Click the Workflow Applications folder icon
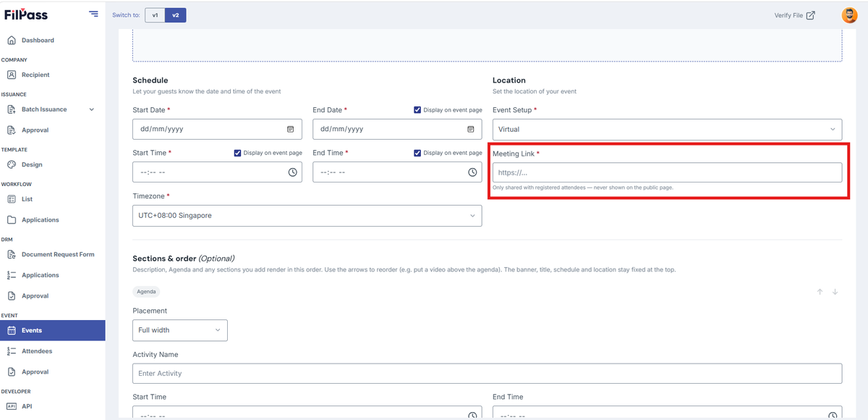 [11, 219]
